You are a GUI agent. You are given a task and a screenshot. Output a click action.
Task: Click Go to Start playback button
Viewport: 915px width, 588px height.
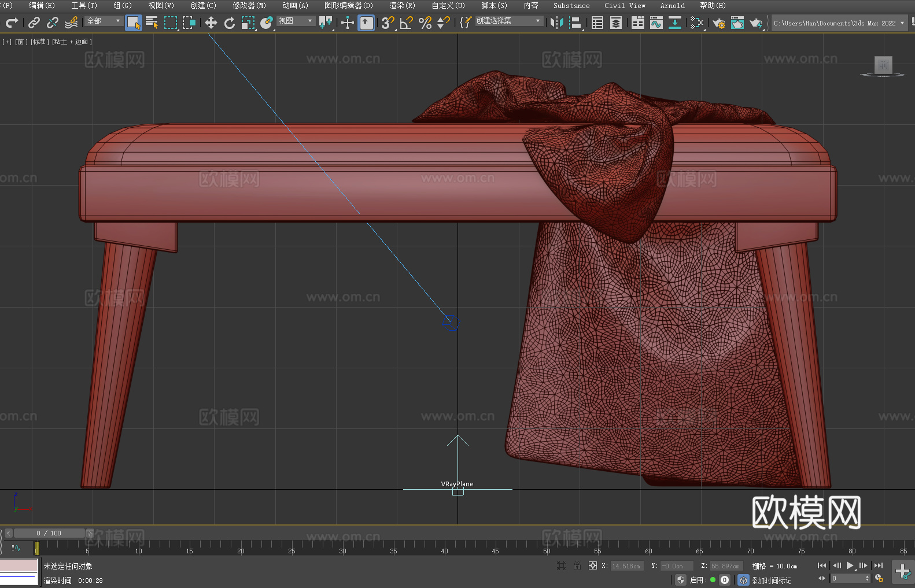tap(822, 565)
